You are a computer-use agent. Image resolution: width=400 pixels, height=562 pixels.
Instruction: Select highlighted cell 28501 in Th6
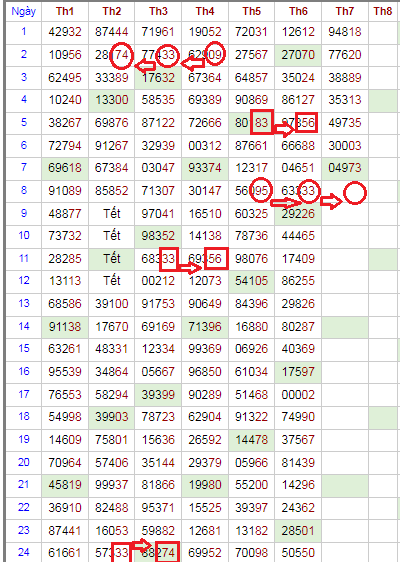tap(298, 530)
